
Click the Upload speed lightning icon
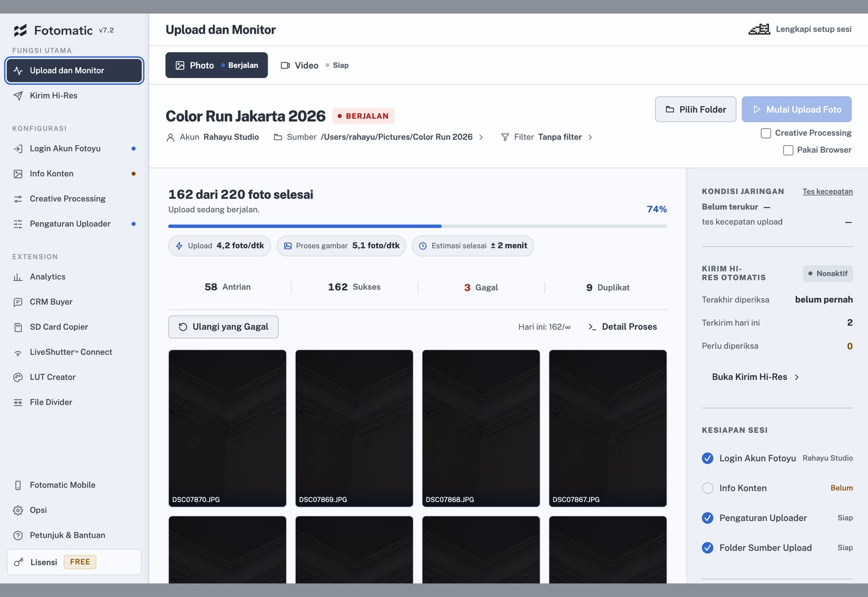tap(179, 246)
